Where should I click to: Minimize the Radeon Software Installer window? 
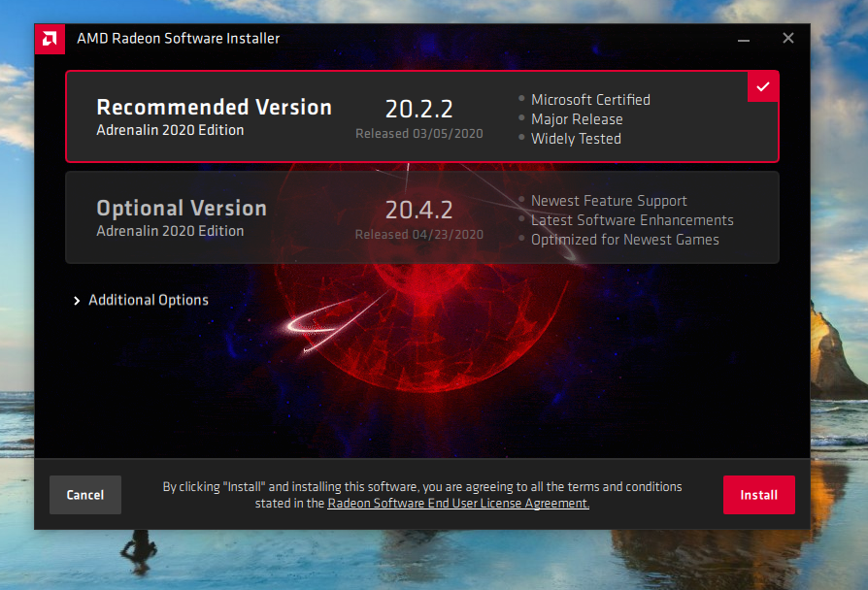pos(744,39)
